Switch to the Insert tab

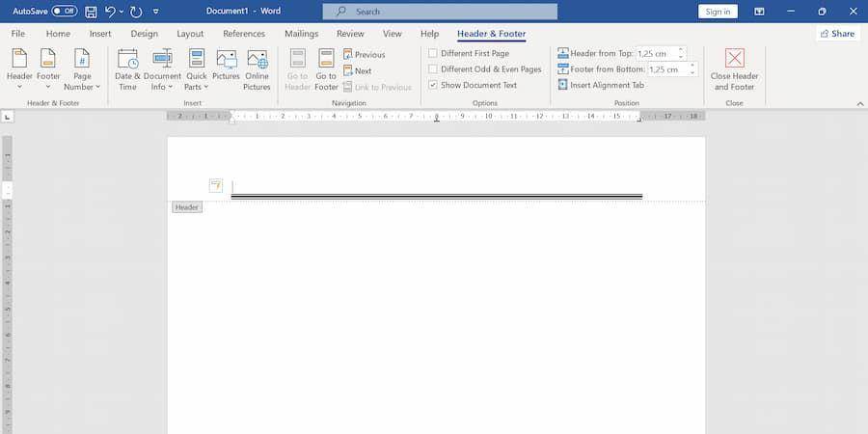tap(100, 34)
